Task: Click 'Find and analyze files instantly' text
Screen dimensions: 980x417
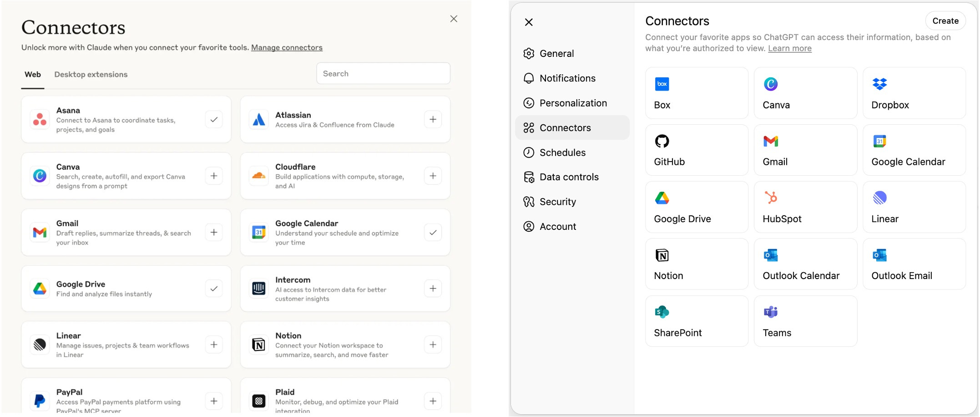Action: [104, 294]
